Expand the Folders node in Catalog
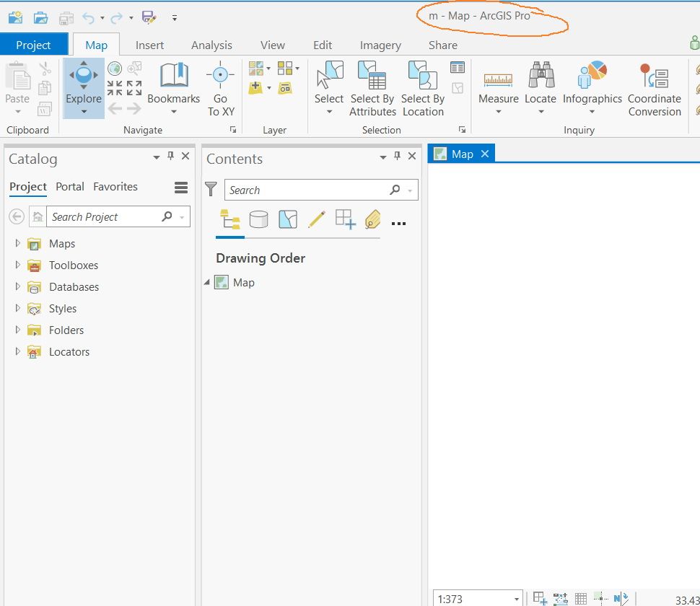Image resolution: width=700 pixels, height=606 pixels. pyautogui.click(x=17, y=330)
